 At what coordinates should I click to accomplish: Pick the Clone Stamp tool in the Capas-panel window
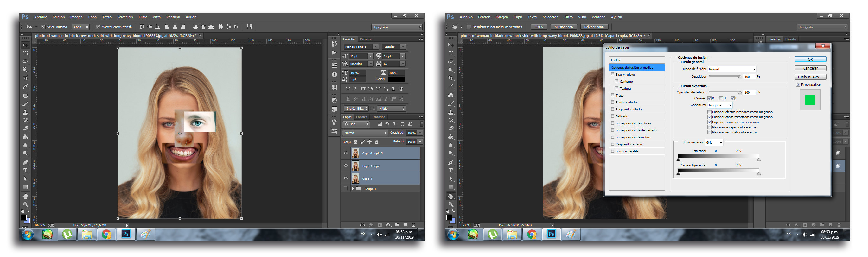(x=25, y=112)
